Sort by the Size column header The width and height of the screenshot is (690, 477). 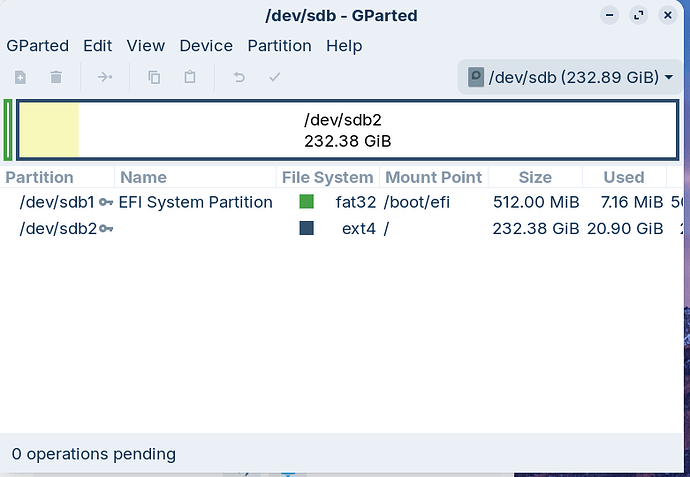[535, 177]
